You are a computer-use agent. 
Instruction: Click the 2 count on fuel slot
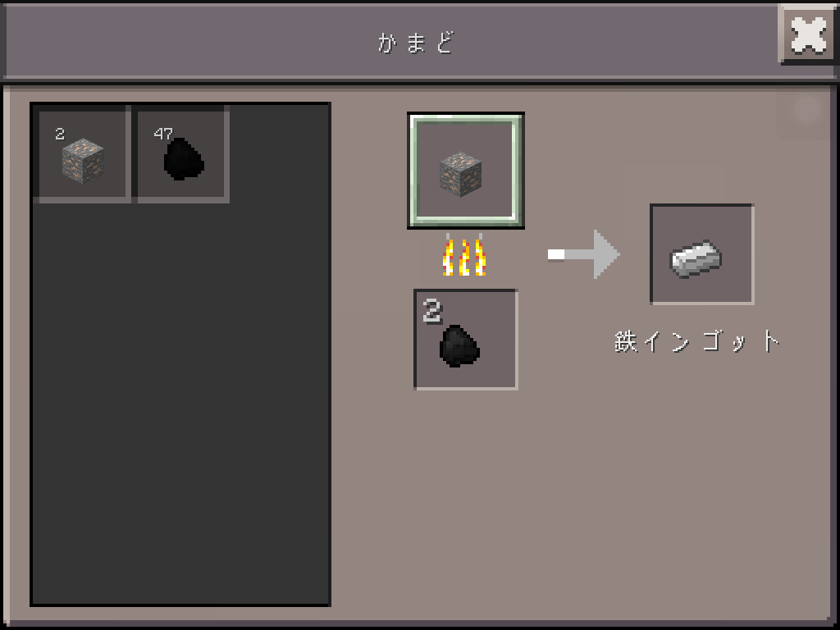tap(432, 311)
